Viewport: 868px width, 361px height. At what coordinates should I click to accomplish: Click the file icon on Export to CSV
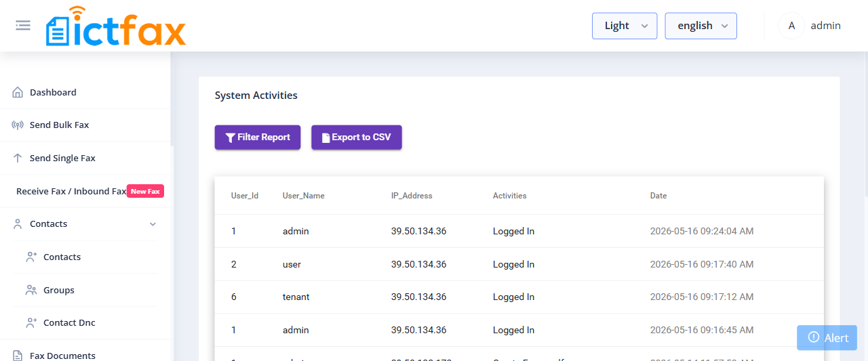[x=325, y=137]
